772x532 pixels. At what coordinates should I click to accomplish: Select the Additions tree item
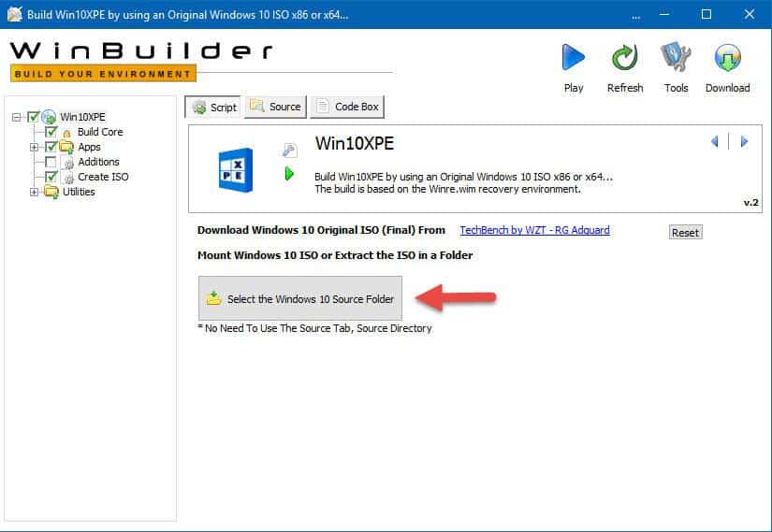coord(98,162)
